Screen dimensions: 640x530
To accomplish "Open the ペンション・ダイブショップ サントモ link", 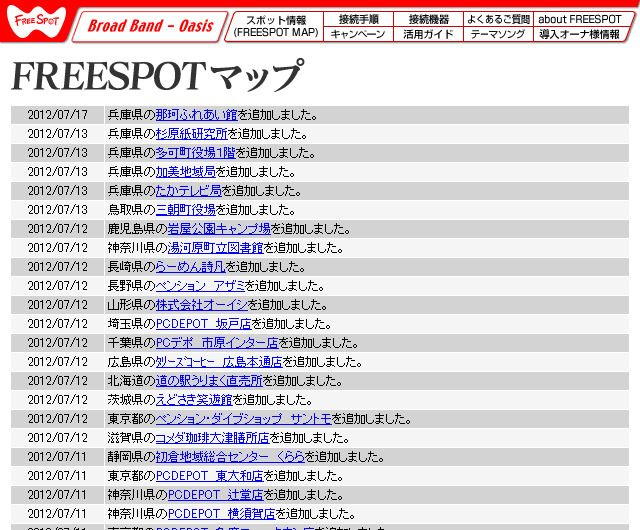I will tap(244, 419).
